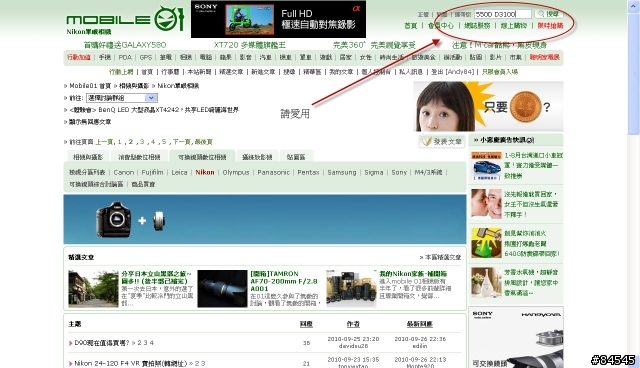This screenshot has height=368, width=640.
Task: Go to page 2 of the forum
Action: click(x=131, y=142)
